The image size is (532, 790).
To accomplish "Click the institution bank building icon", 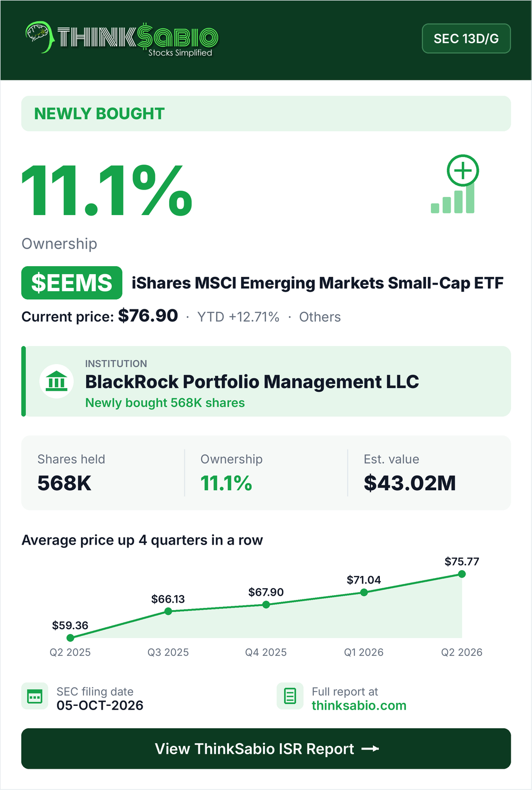I will [56, 381].
